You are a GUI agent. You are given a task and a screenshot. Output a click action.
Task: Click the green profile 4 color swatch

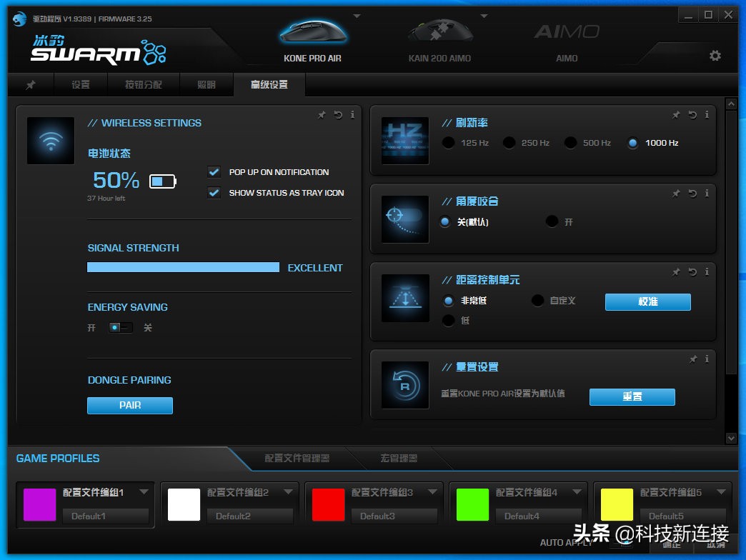tap(472, 504)
